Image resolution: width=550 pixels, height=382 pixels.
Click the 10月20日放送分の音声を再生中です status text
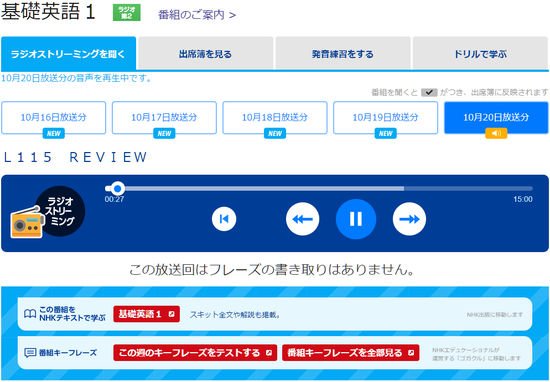coord(76,78)
